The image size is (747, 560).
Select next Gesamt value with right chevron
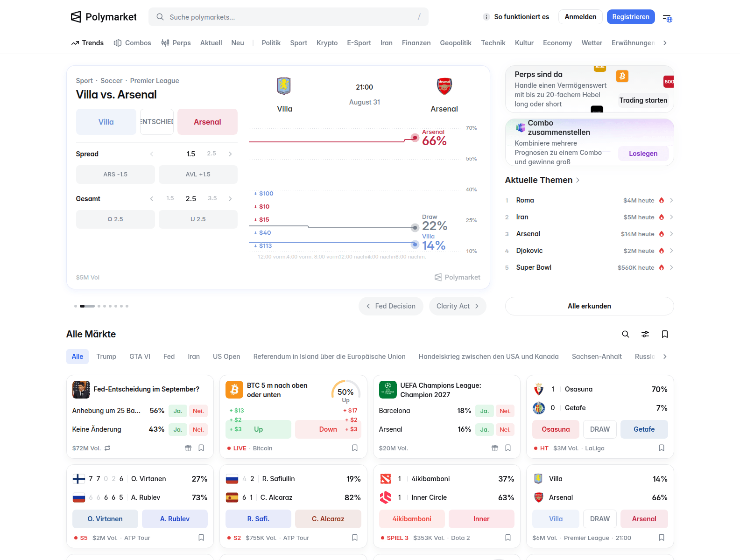[230, 199]
